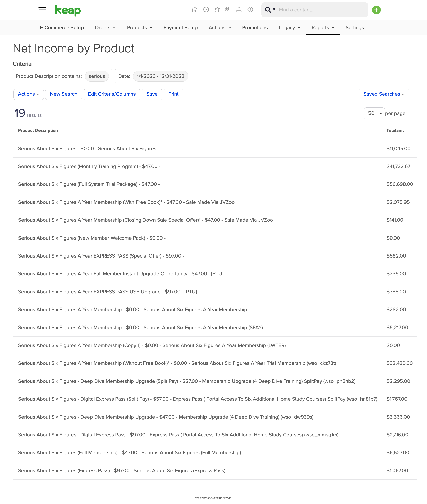Click the New Search button
Image resolution: width=427 pixels, height=504 pixels.
pyautogui.click(x=63, y=94)
